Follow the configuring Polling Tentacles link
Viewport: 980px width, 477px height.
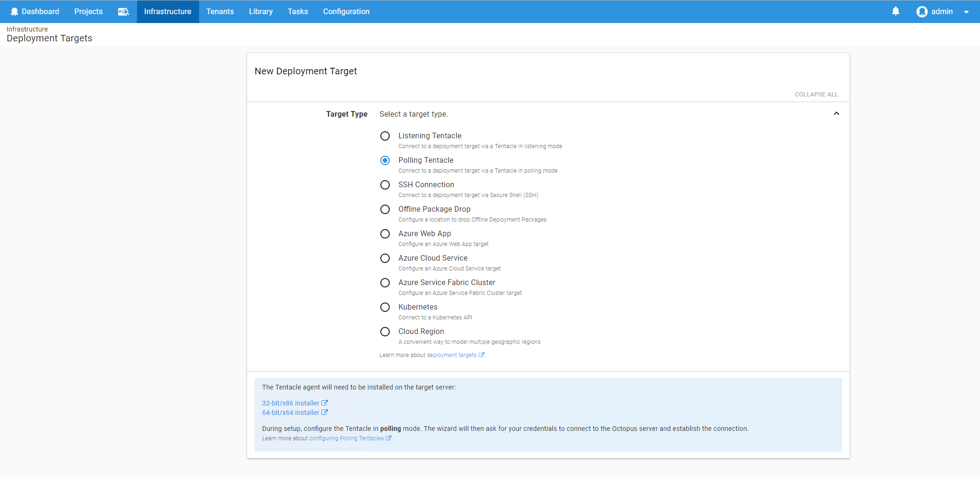click(346, 438)
